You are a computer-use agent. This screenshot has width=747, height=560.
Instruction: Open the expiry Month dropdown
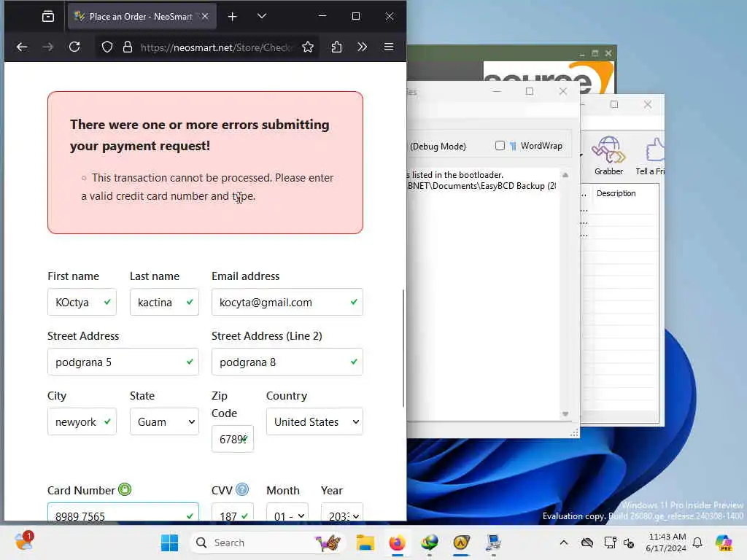click(287, 513)
